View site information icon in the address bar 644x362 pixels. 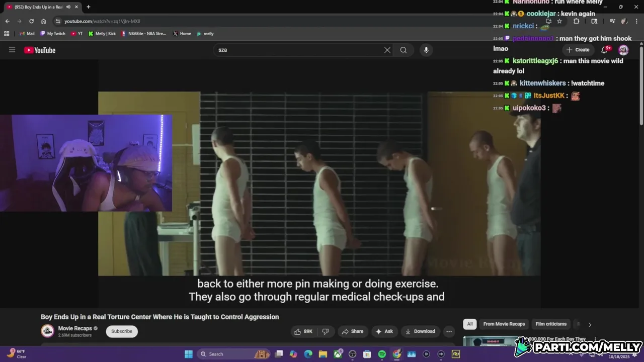point(58,21)
